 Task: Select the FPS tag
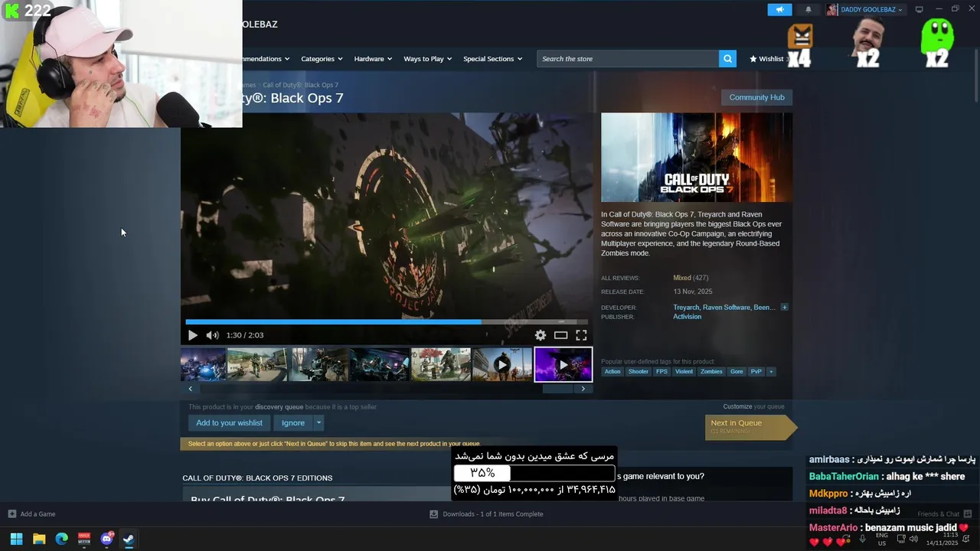pos(661,372)
